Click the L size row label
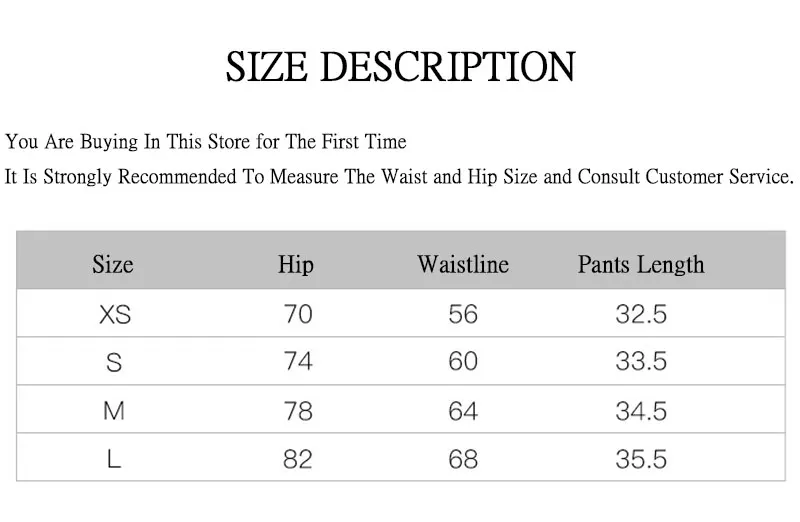800x522 pixels. [x=114, y=459]
